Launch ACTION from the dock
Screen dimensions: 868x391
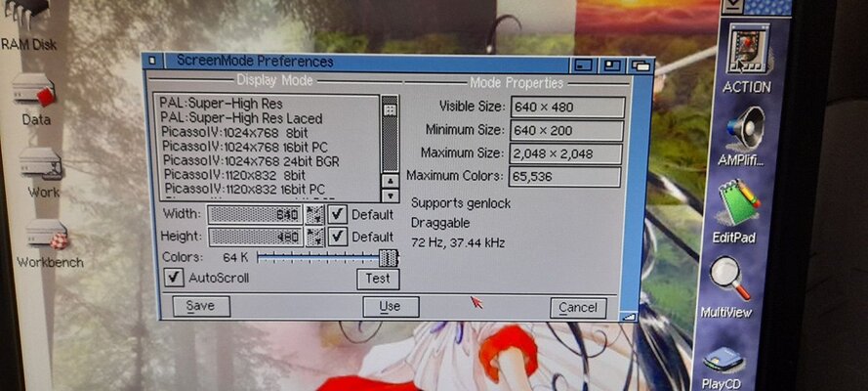(x=747, y=52)
